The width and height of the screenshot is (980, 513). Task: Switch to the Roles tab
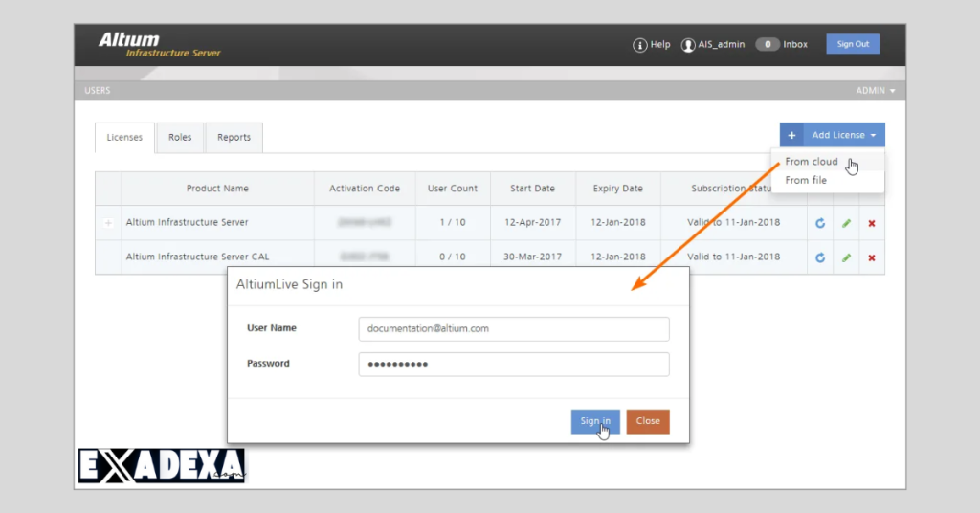click(x=180, y=138)
